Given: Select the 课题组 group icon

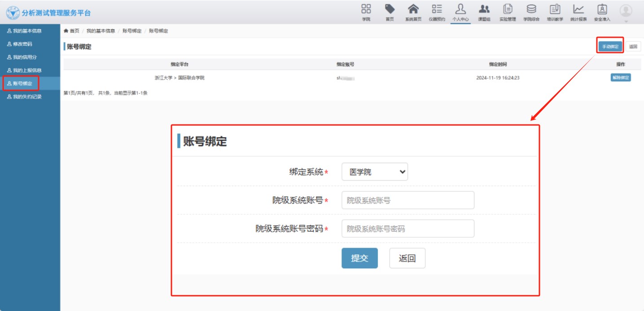Looking at the screenshot, I should tap(484, 9).
